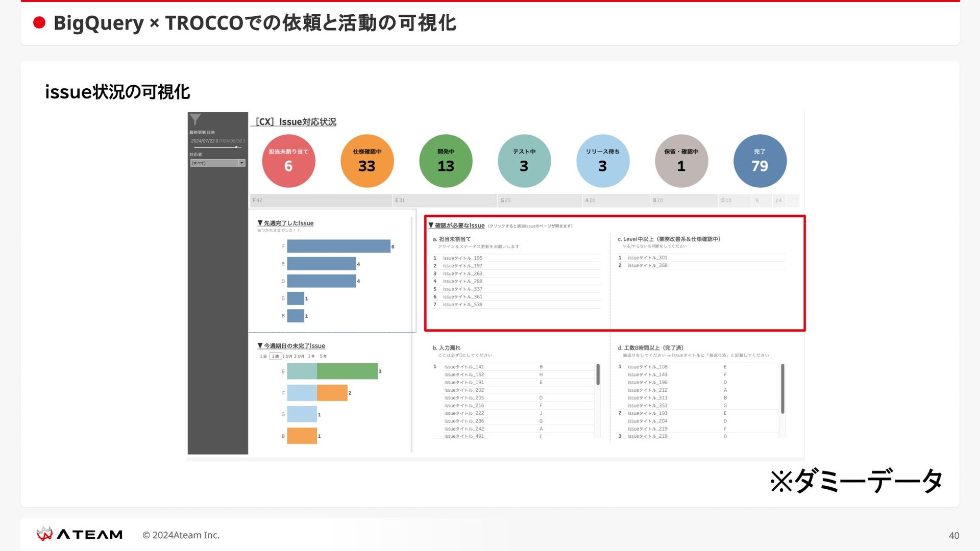The height and width of the screenshot is (551, 980).
Task: Open issueタイトル_361 in 担当未割当て list
Action: (x=462, y=296)
